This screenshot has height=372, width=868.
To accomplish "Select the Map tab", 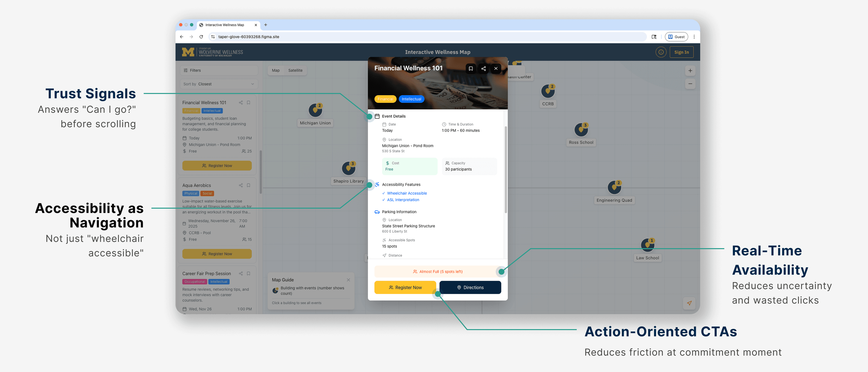I will pyautogui.click(x=275, y=70).
